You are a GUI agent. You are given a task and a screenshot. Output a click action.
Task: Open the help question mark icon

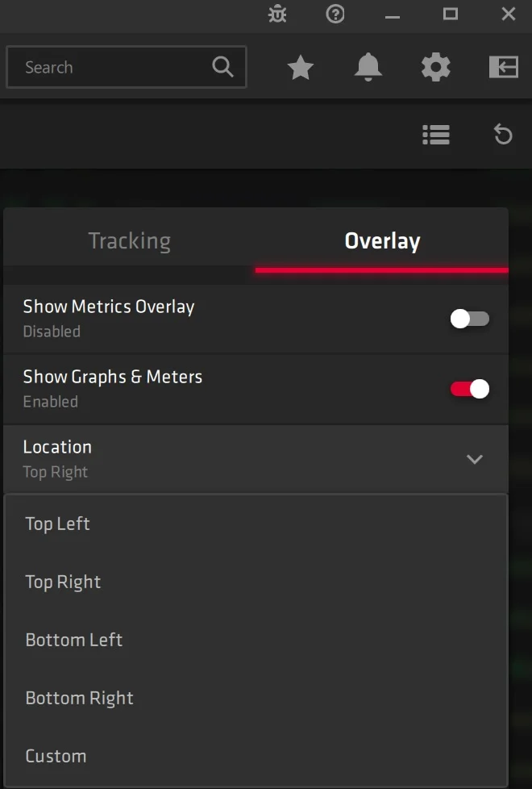point(335,14)
